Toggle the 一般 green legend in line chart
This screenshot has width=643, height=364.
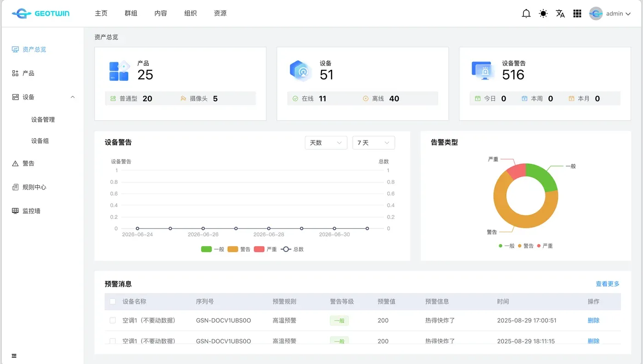[213, 249]
